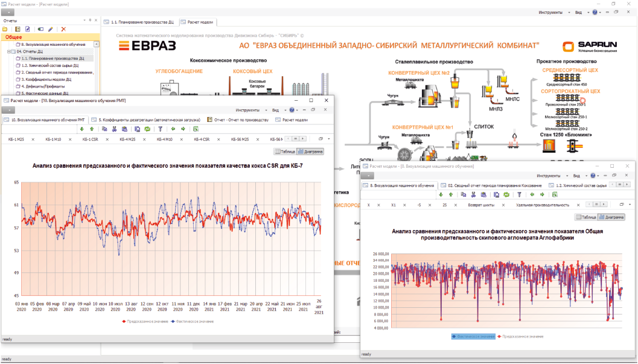Click the blue document icon in Отчеты toolbar
This screenshot has width=638, height=364.
[x=28, y=30]
